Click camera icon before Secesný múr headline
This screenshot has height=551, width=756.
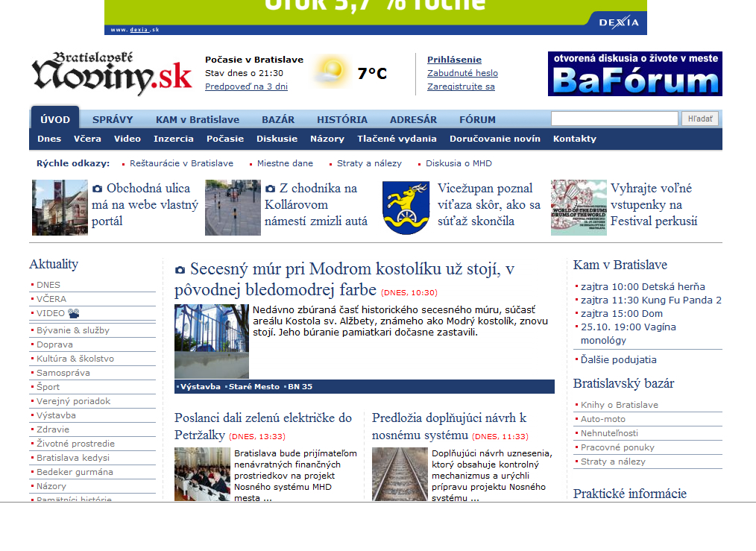[180, 270]
